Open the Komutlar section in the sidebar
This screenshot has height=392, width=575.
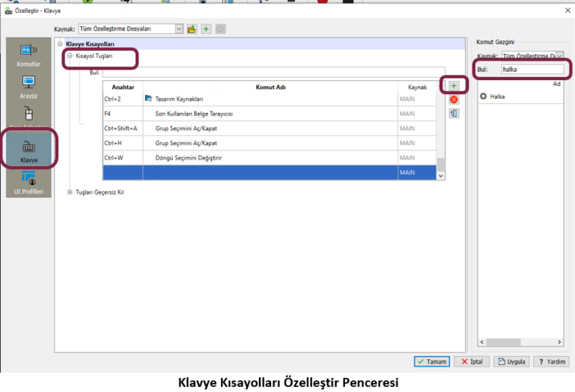point(28,55)
